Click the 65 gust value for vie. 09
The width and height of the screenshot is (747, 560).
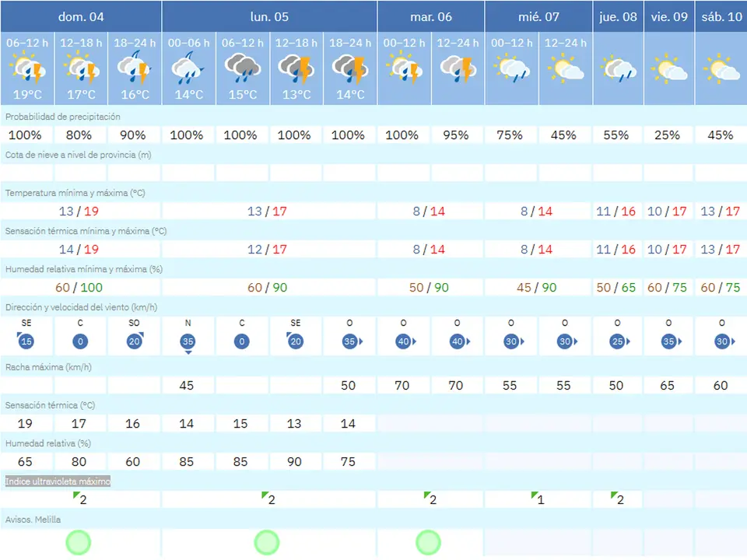coord(667,385)
